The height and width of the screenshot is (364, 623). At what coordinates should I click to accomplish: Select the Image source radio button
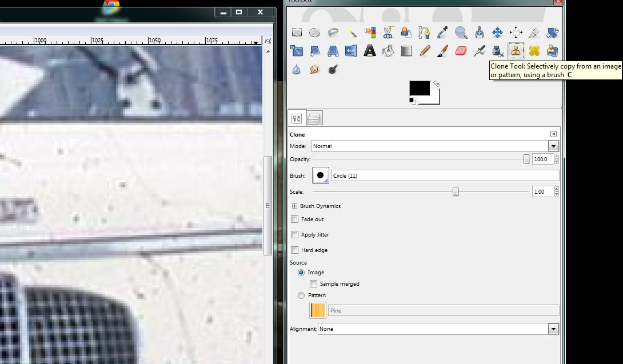coord(301,273)
